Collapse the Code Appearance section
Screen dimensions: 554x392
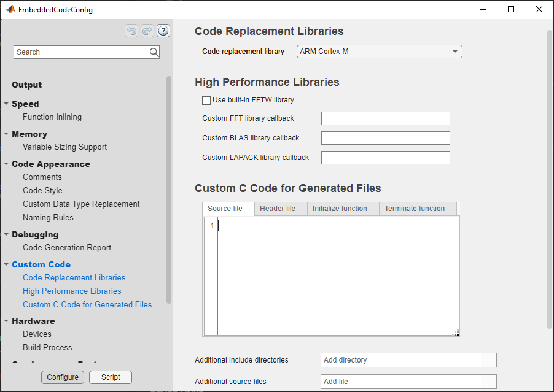[6, 164]
